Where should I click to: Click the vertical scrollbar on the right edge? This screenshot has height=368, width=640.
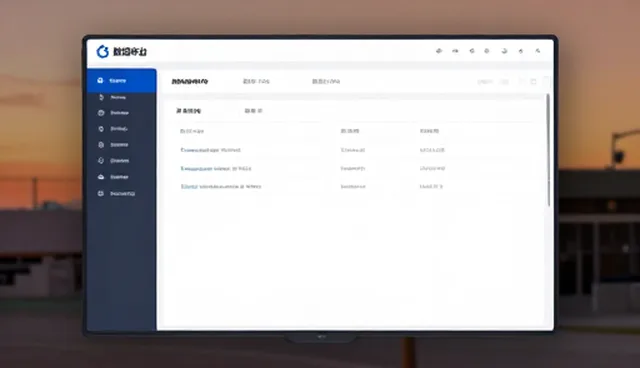click(x=548, y=150)
